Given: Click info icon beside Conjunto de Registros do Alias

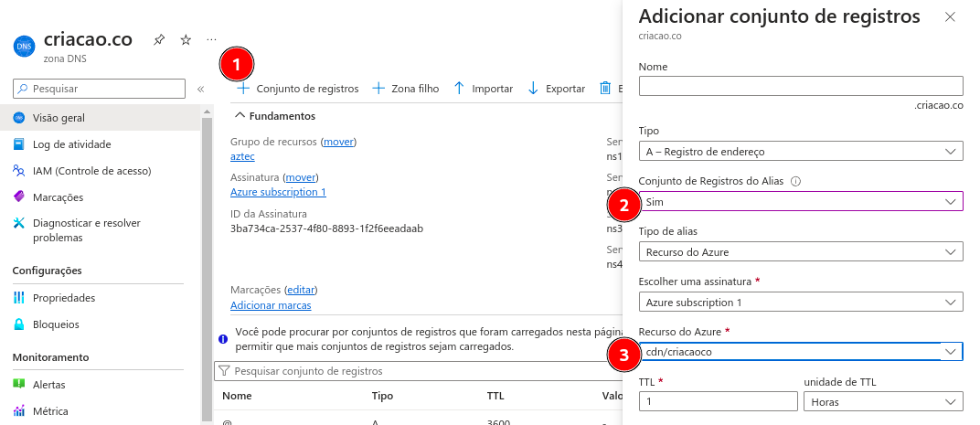Looking at the screenshot, I should tap(795, 181).
